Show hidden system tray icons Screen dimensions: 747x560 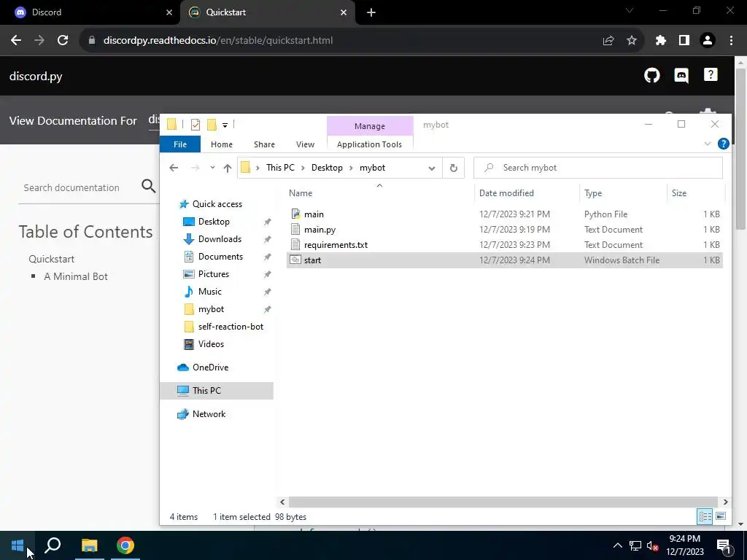pos(617,545)
